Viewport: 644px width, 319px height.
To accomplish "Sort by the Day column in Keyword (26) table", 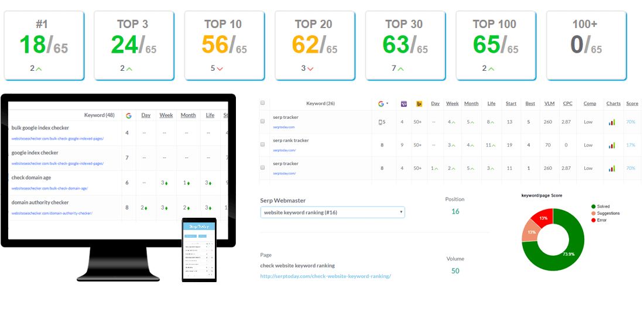I will tap(436, 104).
